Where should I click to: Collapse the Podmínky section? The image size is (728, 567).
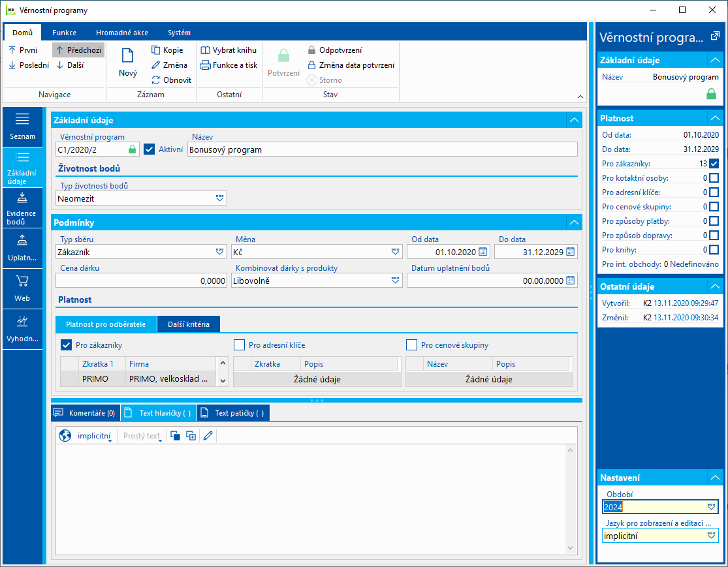click(x=573, y=222)
